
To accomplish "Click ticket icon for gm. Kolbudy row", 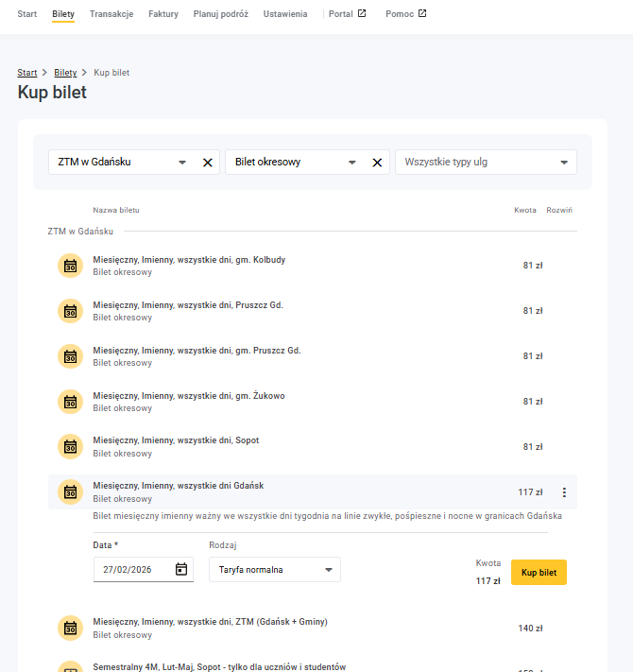I will (70, 266).
